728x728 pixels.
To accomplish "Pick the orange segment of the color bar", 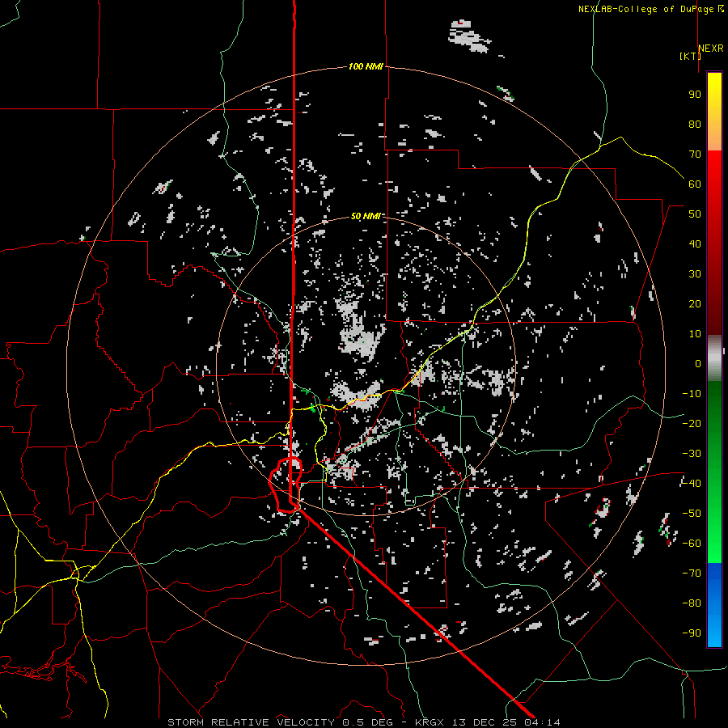I will [x=714, y=138].
